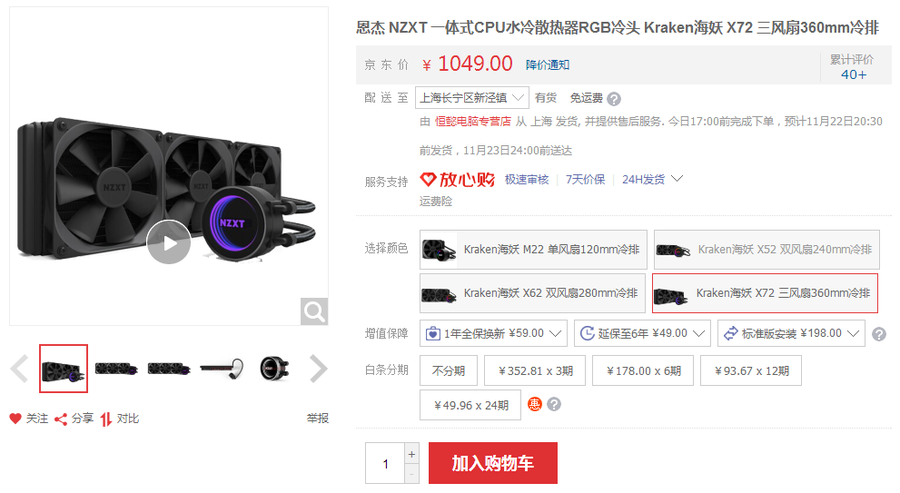Click the 降价通知 price alert link

coord(548,65)
